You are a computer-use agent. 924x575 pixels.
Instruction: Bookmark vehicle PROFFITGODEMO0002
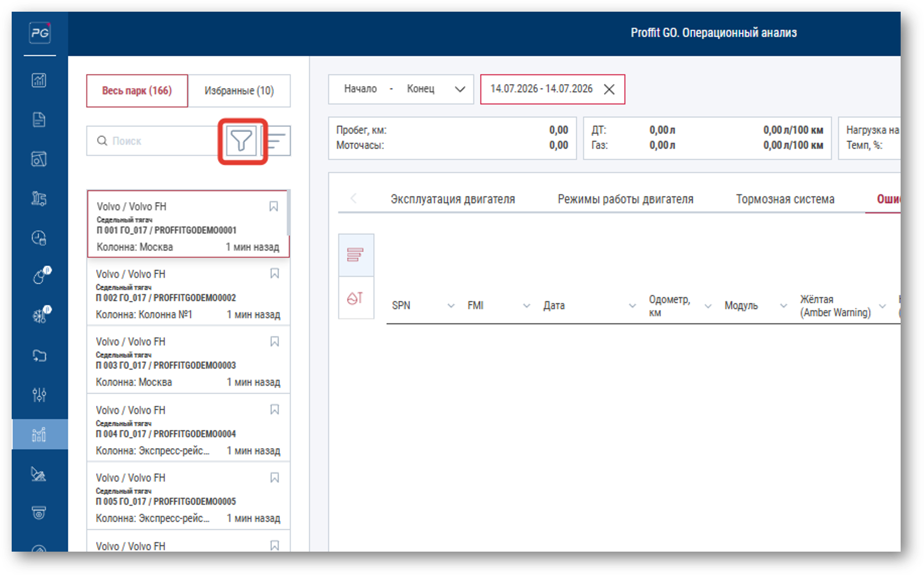275,273
